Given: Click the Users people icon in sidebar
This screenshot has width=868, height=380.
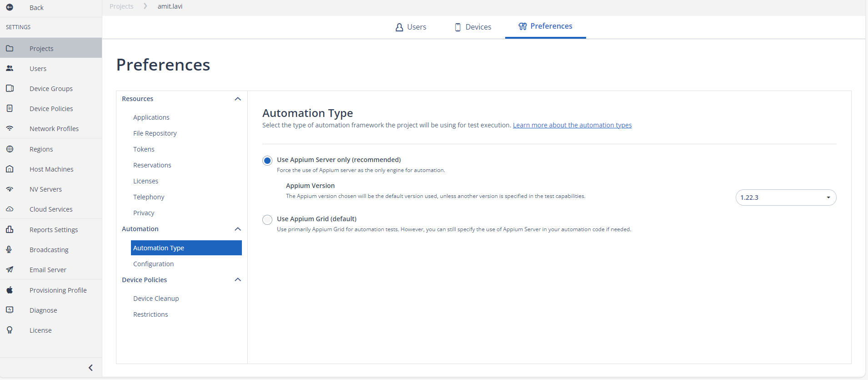Looking at the screenshot, I should 10,68.
